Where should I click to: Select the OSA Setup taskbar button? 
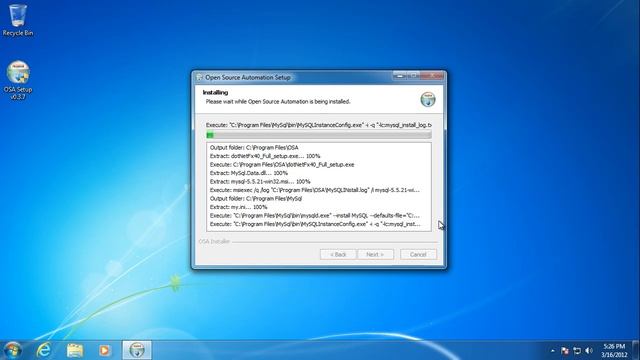[x=137, y=350]
